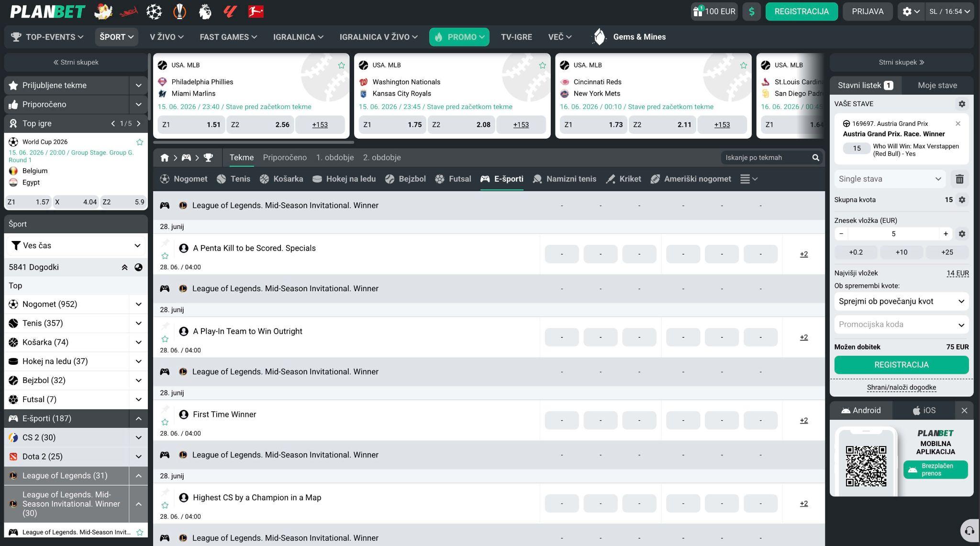Open the Ves čas time filter dropdown
The height and width of the screenshot is (546, 980).
tap(76, 245)
